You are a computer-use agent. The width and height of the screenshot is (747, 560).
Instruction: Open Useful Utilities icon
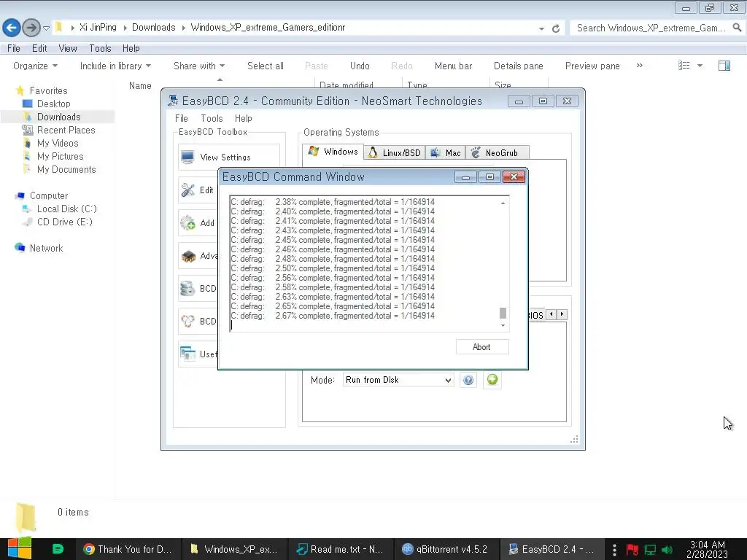187,354
